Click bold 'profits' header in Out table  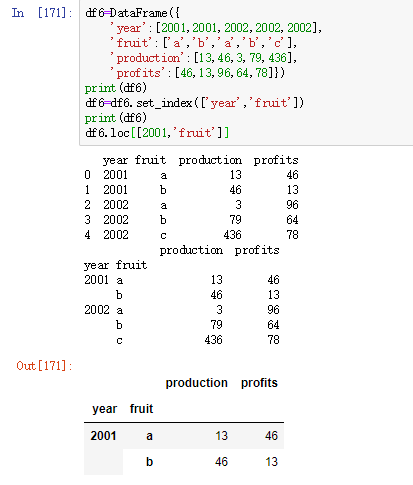pos(259,383)
